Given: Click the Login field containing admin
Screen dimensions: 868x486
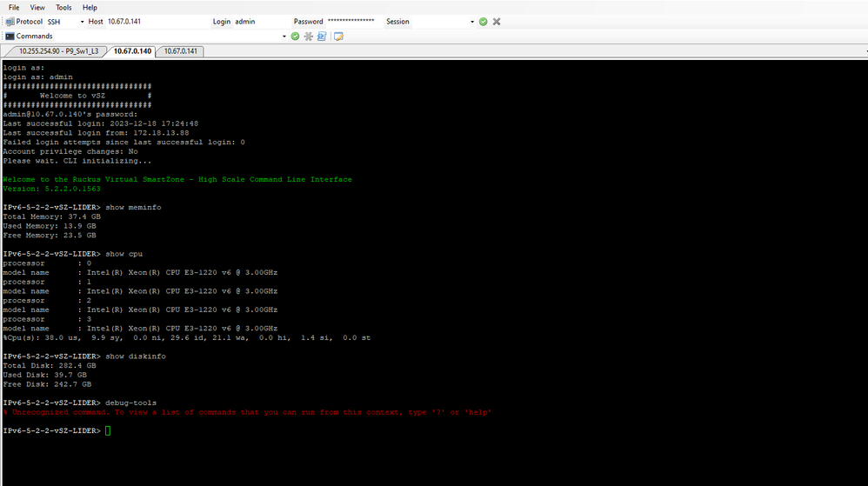Looking at the screenshot, I should pyautogui.click(x=261, y=22).
